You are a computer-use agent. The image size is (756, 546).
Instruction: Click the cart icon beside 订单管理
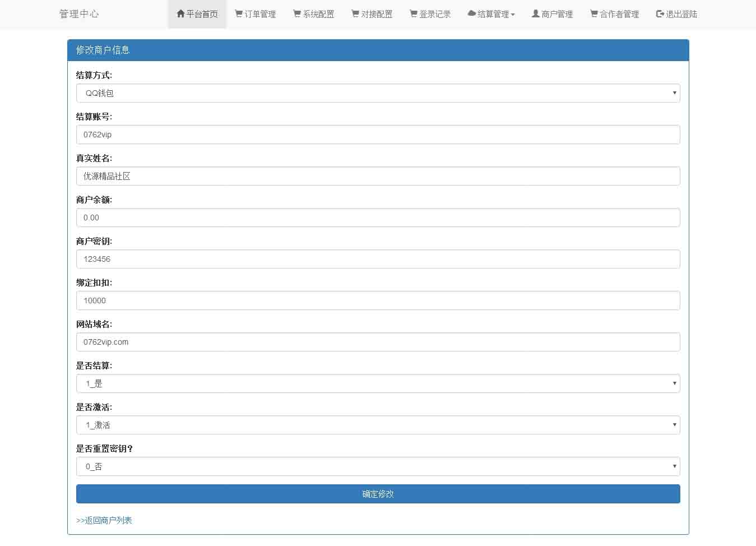pos(239,14)
